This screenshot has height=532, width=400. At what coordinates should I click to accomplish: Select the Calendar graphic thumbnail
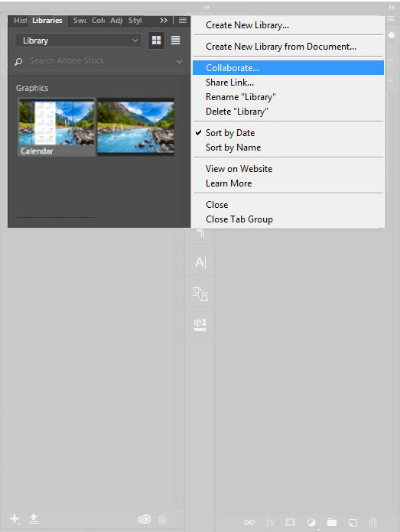pos(57,127)
